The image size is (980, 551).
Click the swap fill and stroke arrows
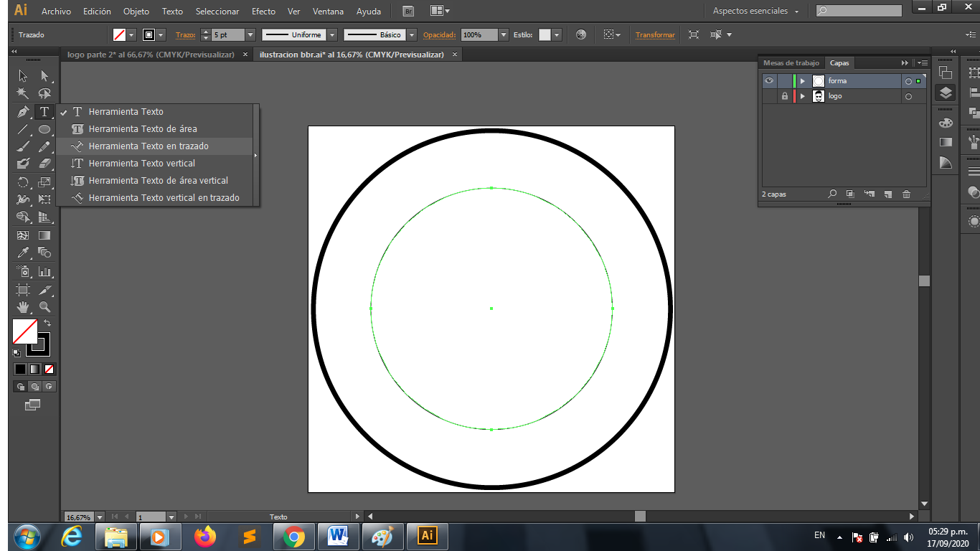pyautogui.click(x=47, y=324)
